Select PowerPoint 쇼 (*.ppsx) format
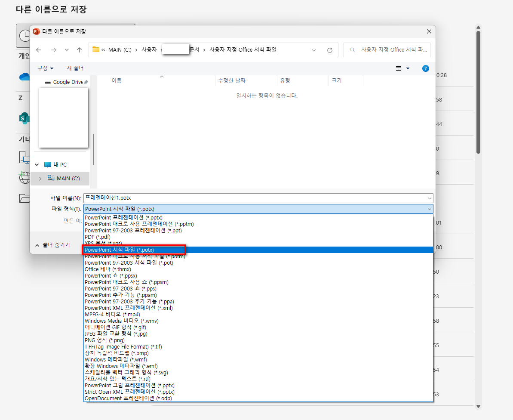The width and height of the screenshot is (513, 420). click(258, 276)
